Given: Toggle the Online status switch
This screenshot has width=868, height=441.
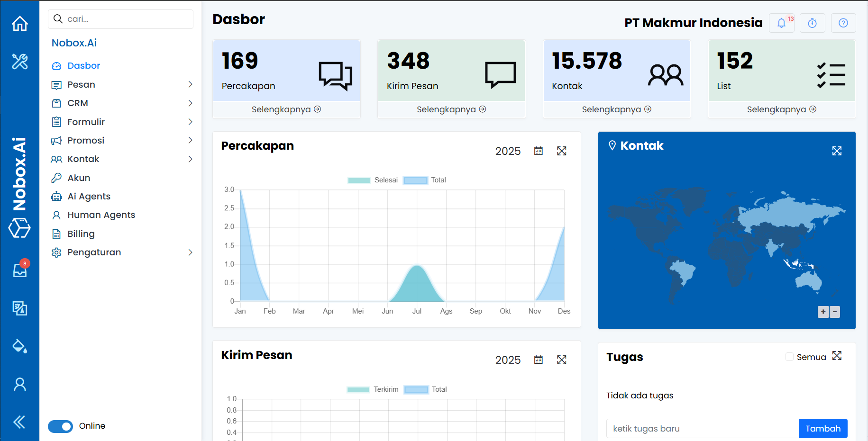Looking at the screenshot, I should [61, 426].
